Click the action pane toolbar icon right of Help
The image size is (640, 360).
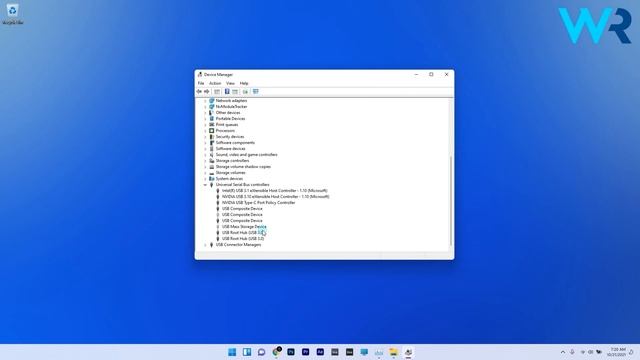click(x=235, y=91)
